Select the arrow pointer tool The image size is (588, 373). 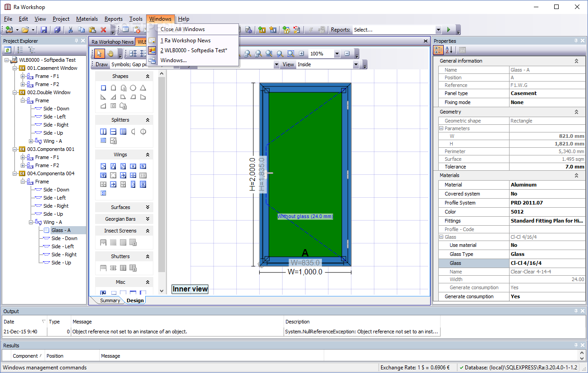click(100, 54)
